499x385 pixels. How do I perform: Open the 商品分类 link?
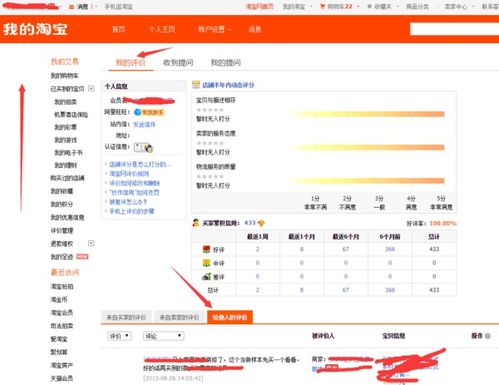click(417, 6)
